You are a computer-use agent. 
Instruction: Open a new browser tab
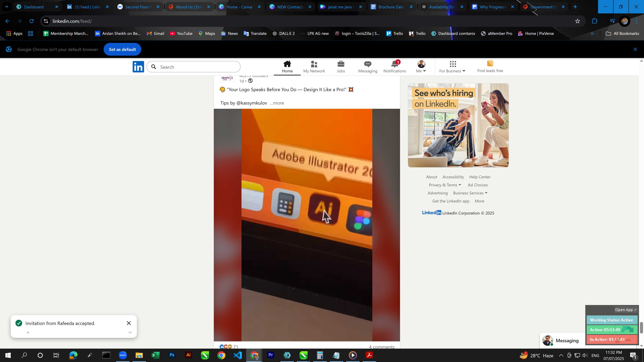click(575, 7)
